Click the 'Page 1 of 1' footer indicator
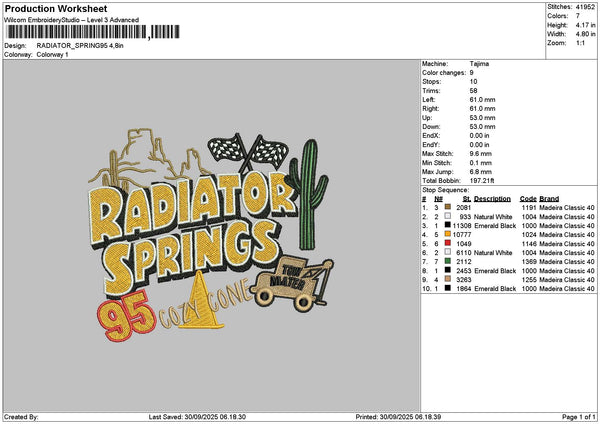 tap(579, 417)
